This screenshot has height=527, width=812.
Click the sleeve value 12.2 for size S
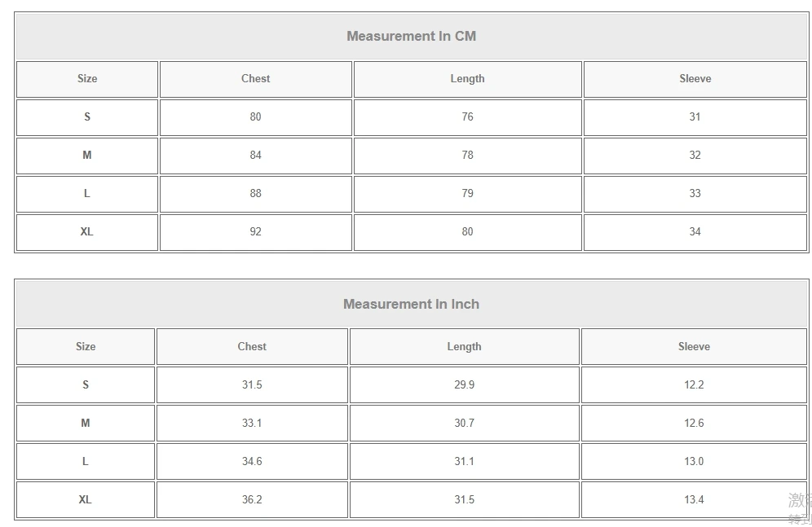[694, 384]
